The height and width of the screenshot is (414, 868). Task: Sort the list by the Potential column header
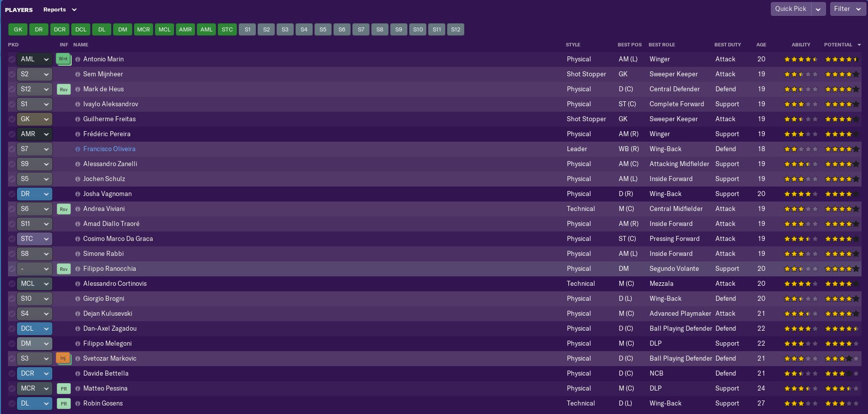pyautogui.click(x=838, y=45)
